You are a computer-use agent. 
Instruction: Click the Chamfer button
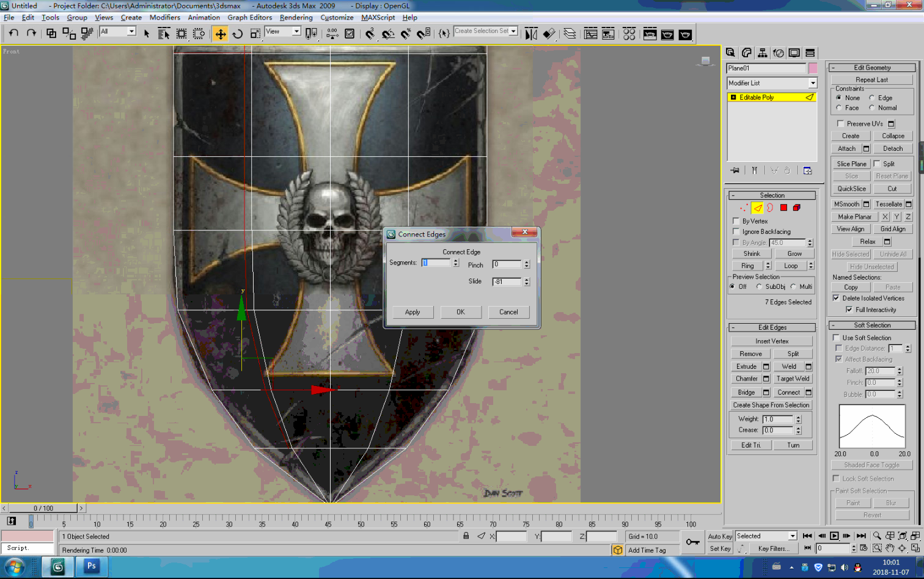746,379
